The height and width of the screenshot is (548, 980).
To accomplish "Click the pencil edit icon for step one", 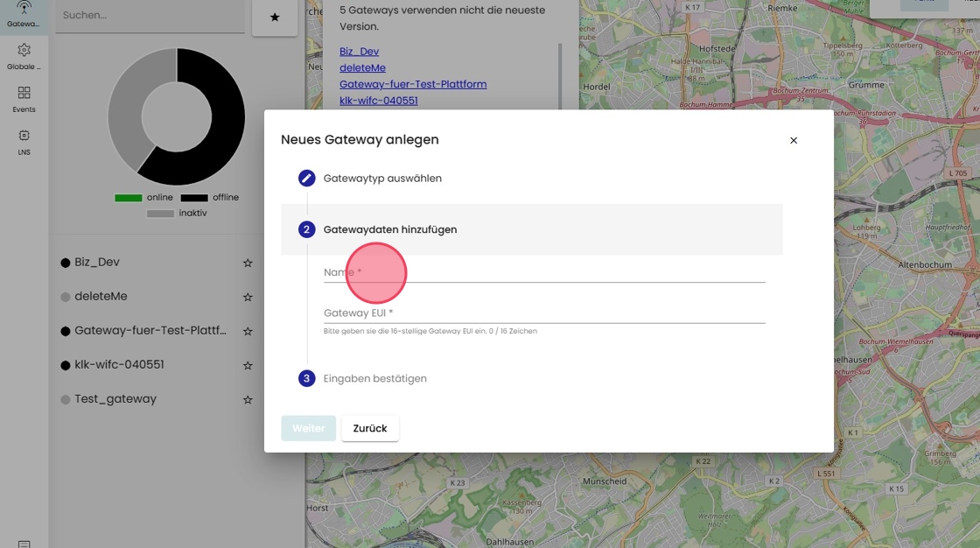I will click(306, 179).
